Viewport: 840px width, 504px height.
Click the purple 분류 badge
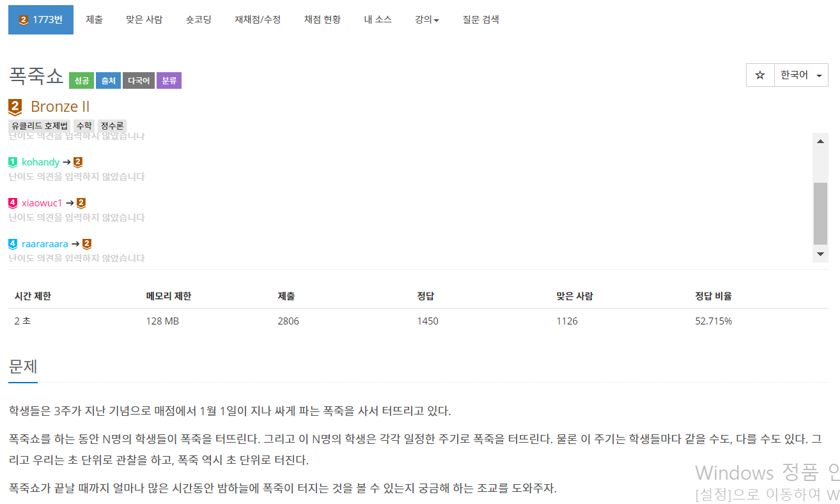(x=169, y=80)
